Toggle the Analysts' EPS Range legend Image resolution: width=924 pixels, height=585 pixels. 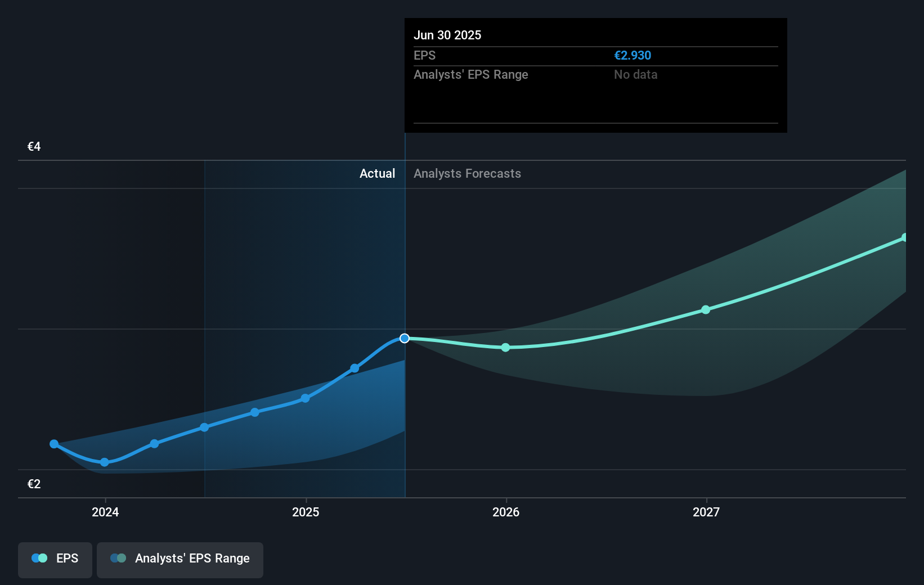click(180, 559)
